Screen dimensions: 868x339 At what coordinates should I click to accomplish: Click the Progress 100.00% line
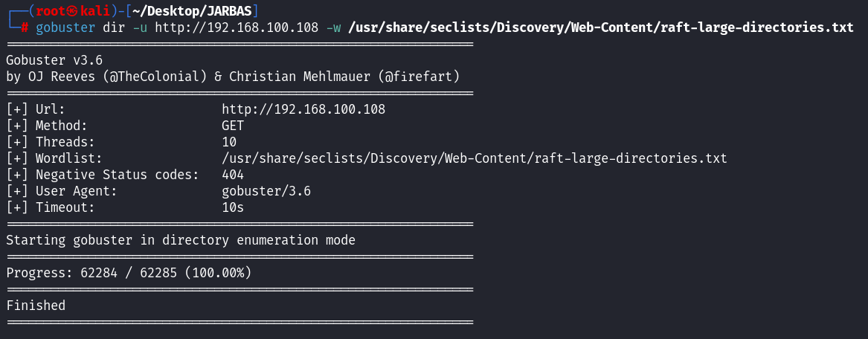129,273
